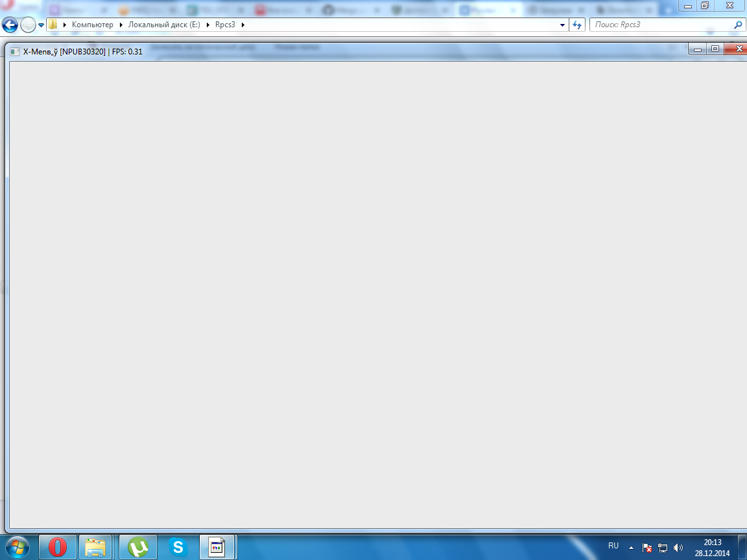
Task: Show hidden tray icons arrow
Action: 631,548
